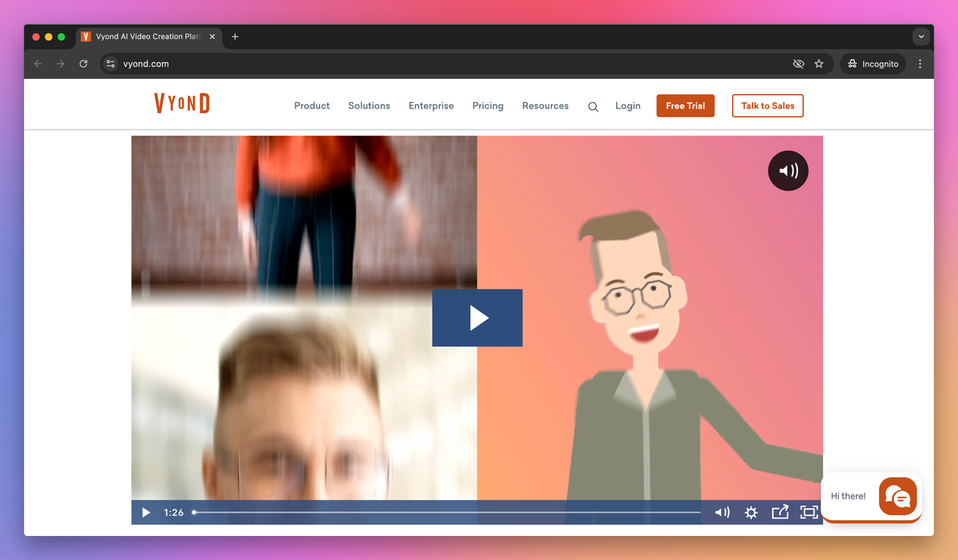The image size is (958, 560).
Task: Click the Talk to Sales button
Action: tap(767, 105)
